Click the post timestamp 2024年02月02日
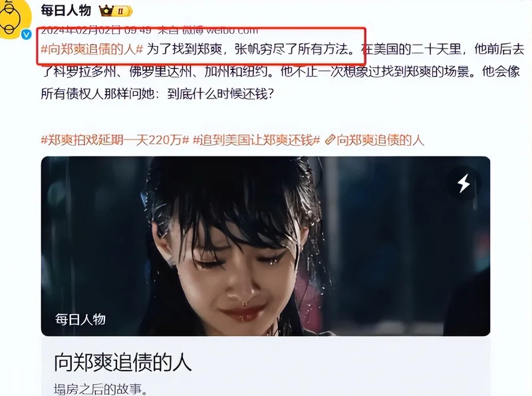The width and height of the screenshot is (532, 396). pos(80,31)
